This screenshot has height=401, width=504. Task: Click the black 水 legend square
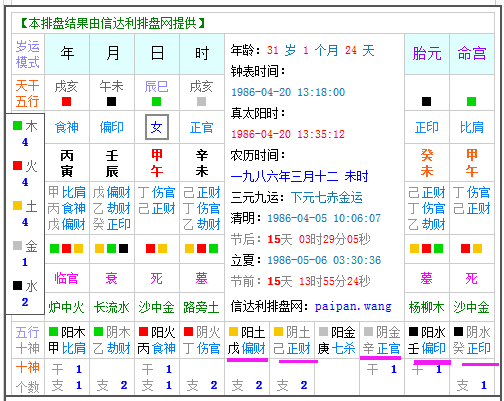[x=17, y=286]
